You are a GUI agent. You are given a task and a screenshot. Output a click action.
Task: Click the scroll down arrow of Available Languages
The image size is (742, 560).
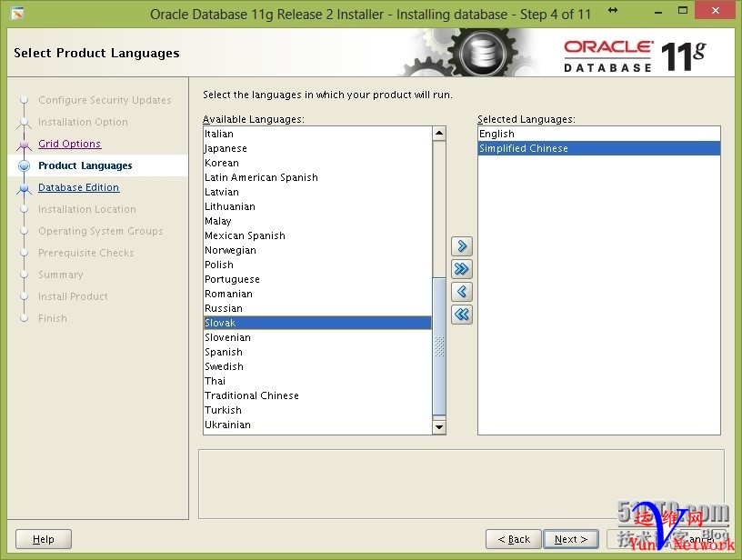coord(439,427)
